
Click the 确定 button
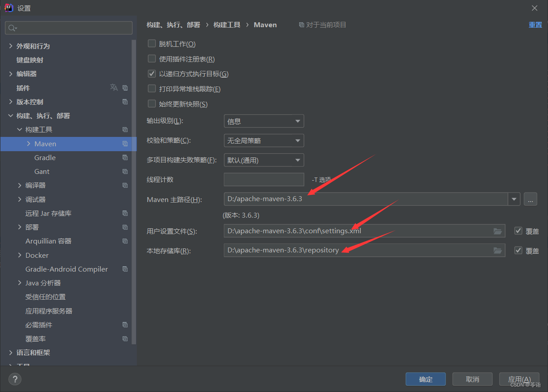(426, 379)
